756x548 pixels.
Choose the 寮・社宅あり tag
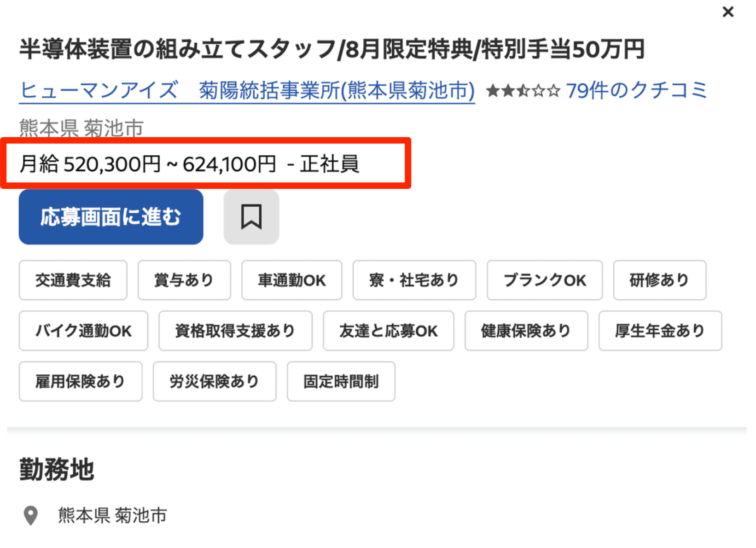click(x=414, y=280)
